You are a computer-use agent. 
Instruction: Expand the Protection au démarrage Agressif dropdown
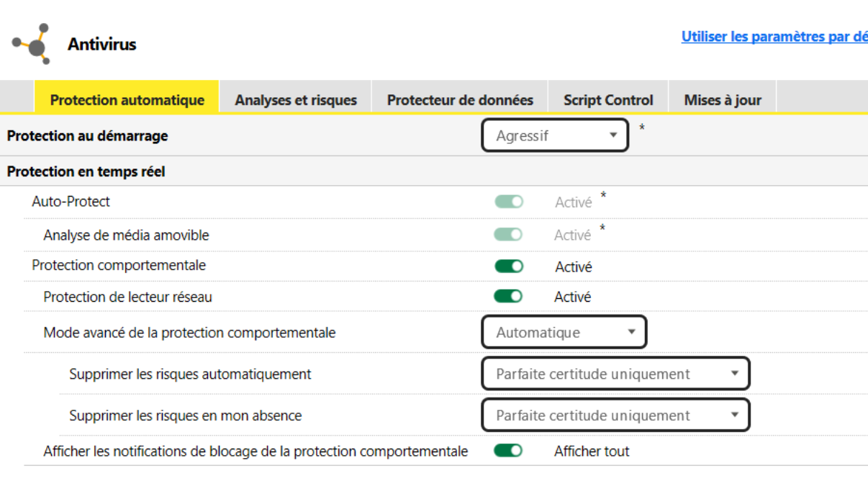coord(555,135)
